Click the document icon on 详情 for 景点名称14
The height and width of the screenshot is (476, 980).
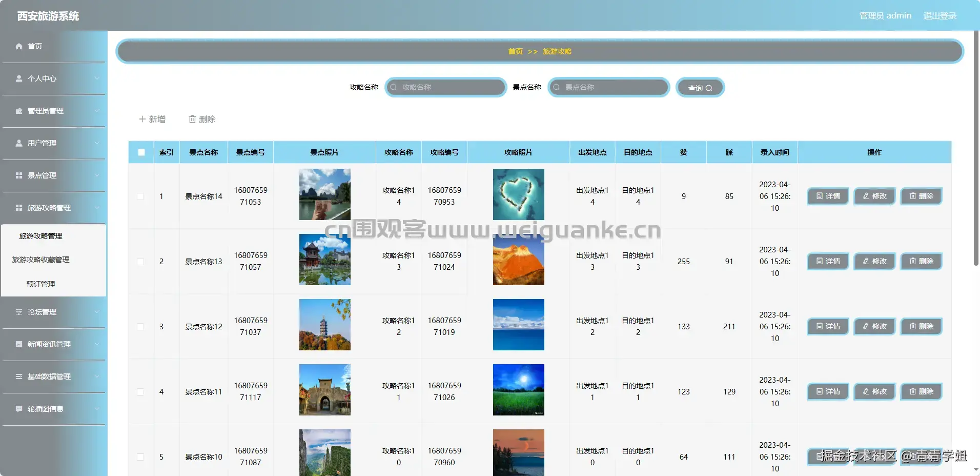820,196
